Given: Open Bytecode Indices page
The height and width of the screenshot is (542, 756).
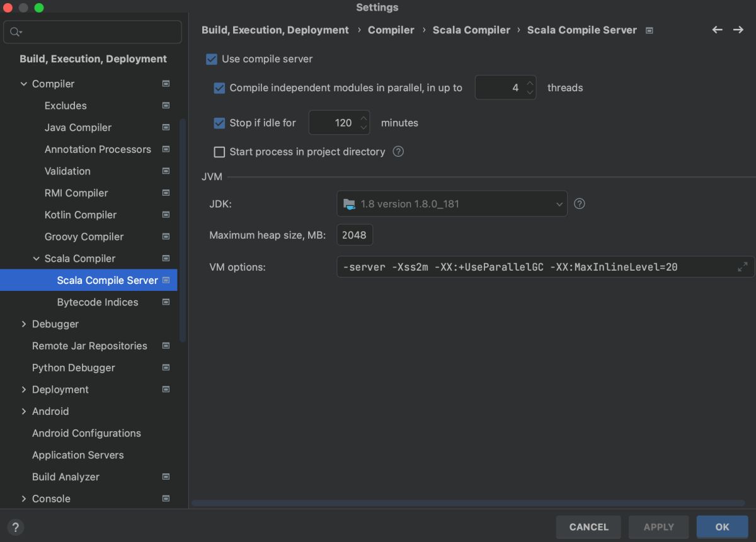Looking at the screenshot, I should point(98,302).
